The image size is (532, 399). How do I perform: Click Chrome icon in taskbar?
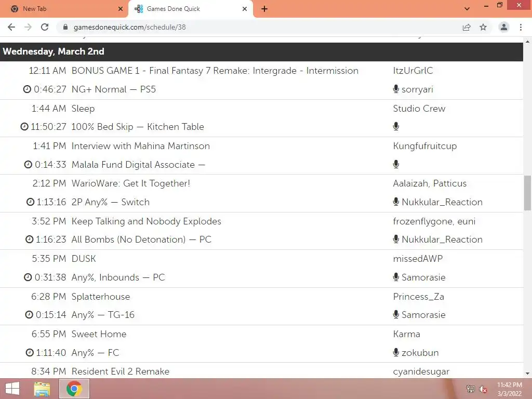74,389
